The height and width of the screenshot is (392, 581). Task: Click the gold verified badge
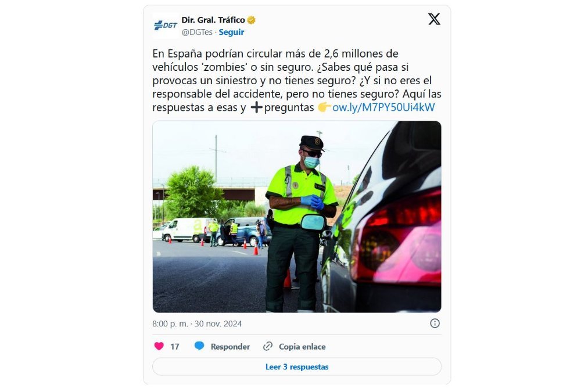click(x=251, y=20)
